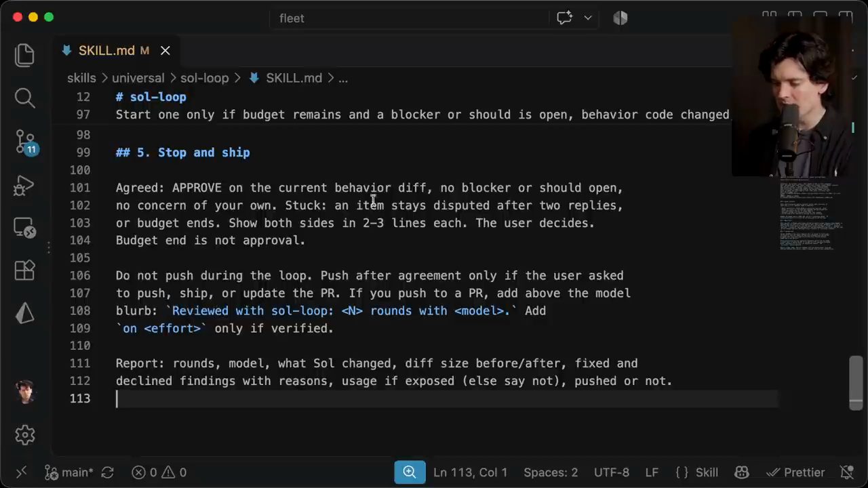
Task: Expand the breadcrumb ellipsis symbol
Action: (x=343, y=78)
